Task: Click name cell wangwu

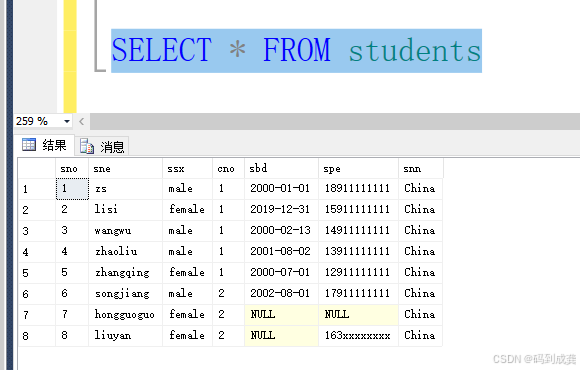Action: tap(125, 231)
